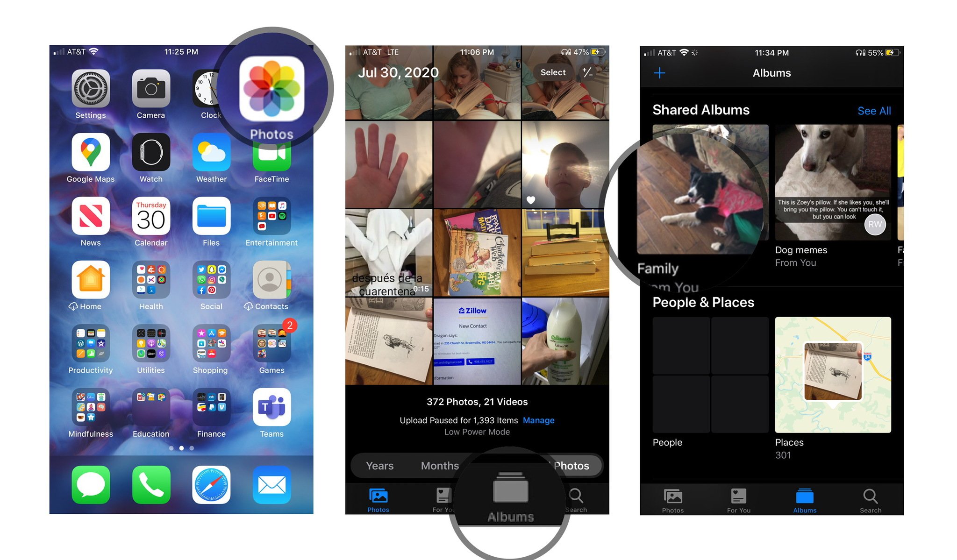Tap Select button in photo library
Viewport: 957px width, 560px height.
tap(554, 73)
